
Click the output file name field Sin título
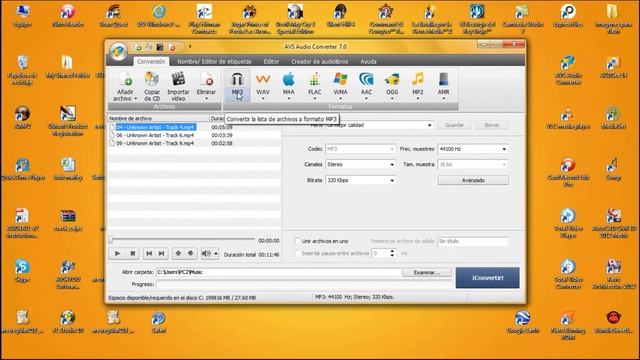coord(473,241)
